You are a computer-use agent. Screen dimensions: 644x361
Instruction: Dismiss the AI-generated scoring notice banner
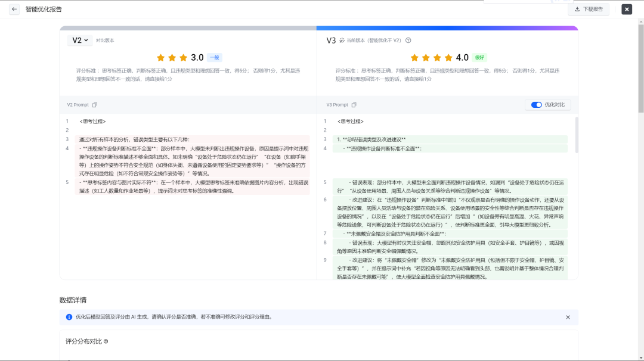click(x=568, y=318)
